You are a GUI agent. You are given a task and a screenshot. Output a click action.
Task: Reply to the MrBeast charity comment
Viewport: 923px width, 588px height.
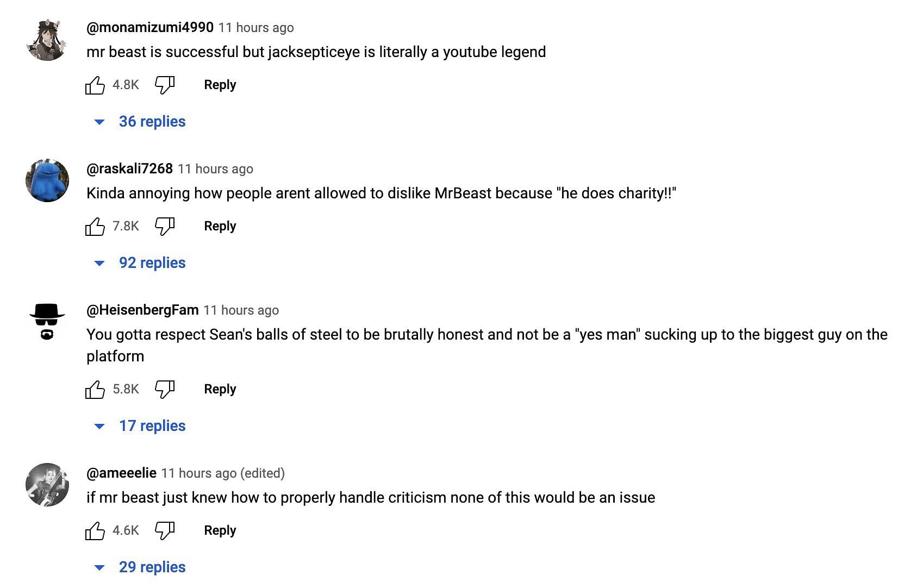220,226
